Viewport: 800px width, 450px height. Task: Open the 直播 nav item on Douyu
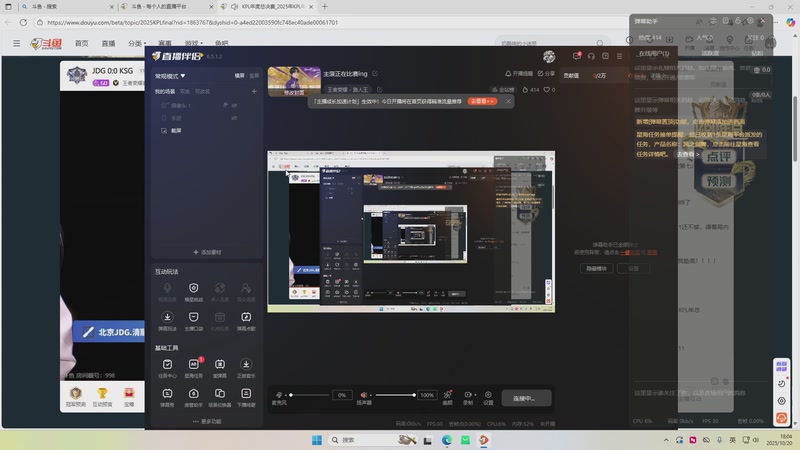coord(108,43)
